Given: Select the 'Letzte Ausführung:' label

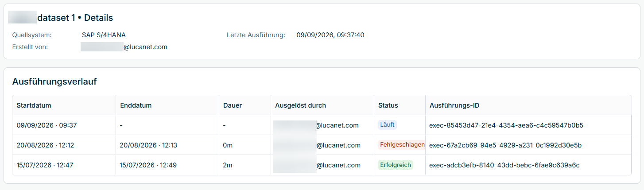Looking at the screenshot, I should 256,35.
